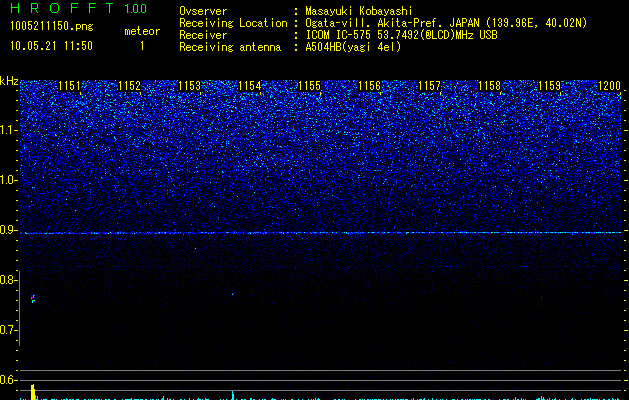
Task: Click the 1157 time marker
Action: pos(429,86)
